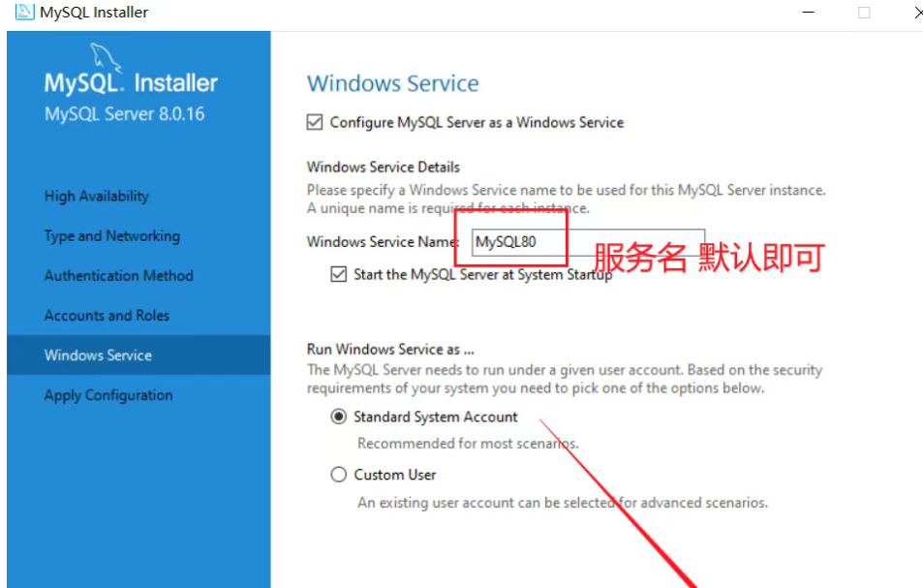This screenshot has width=923, height=588.
Task: Jump to the Apply Configuration step
Action: coord(108,395)
